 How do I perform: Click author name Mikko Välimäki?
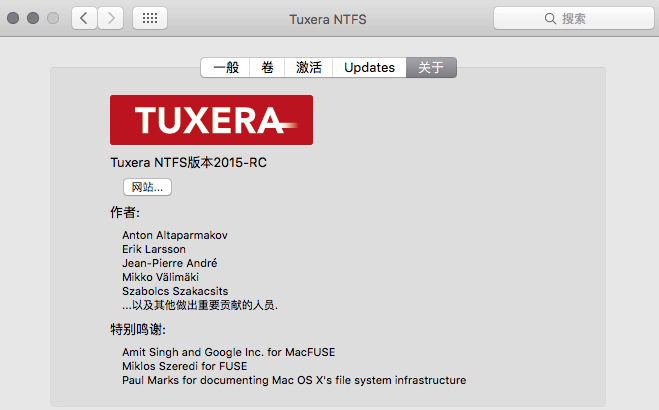tap(161, 277)
